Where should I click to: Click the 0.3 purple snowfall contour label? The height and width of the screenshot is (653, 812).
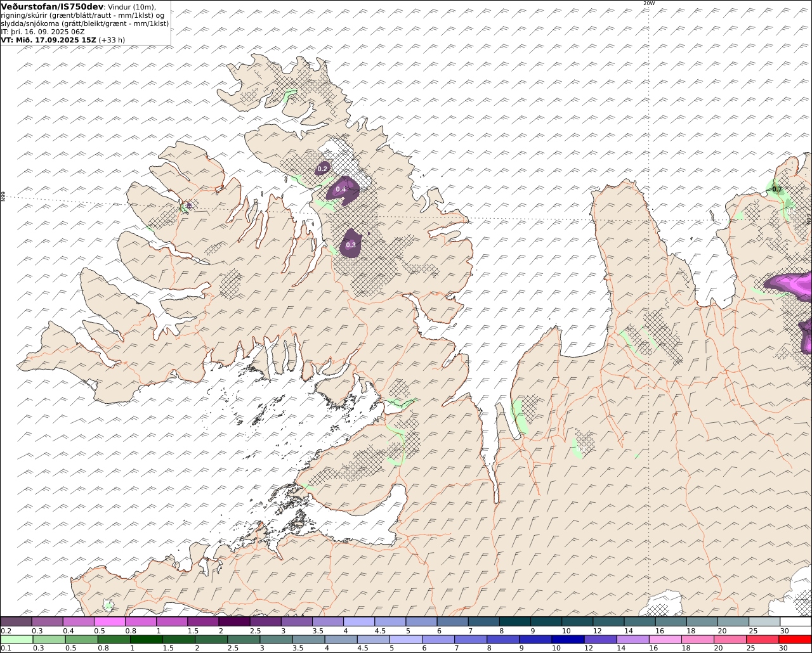tap(351, 245)
